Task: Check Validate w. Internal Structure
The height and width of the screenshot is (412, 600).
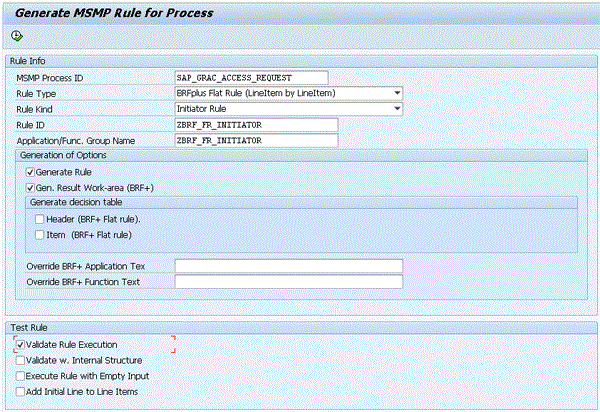Action: click(21, 360)
